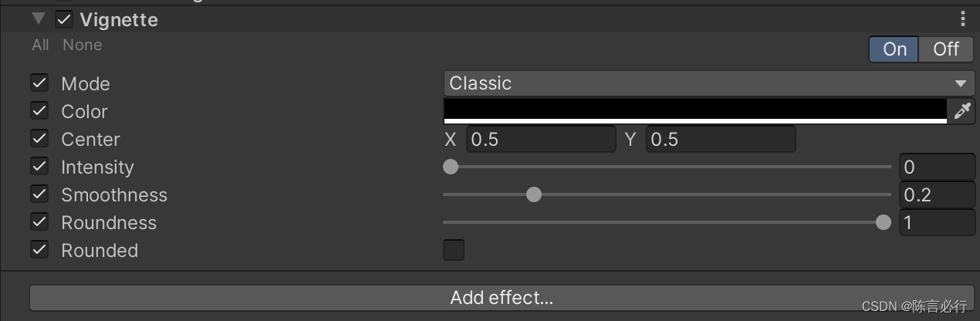Screen dimensions: 980x321
Task: Enable the Rounded option checkbox
Action: pos(454,250)
